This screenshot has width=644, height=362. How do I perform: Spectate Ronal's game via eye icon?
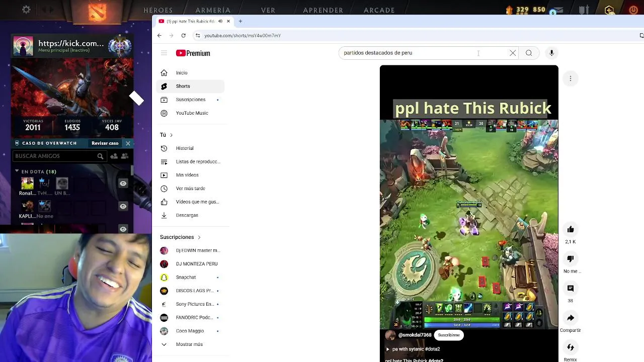[123, 184]
